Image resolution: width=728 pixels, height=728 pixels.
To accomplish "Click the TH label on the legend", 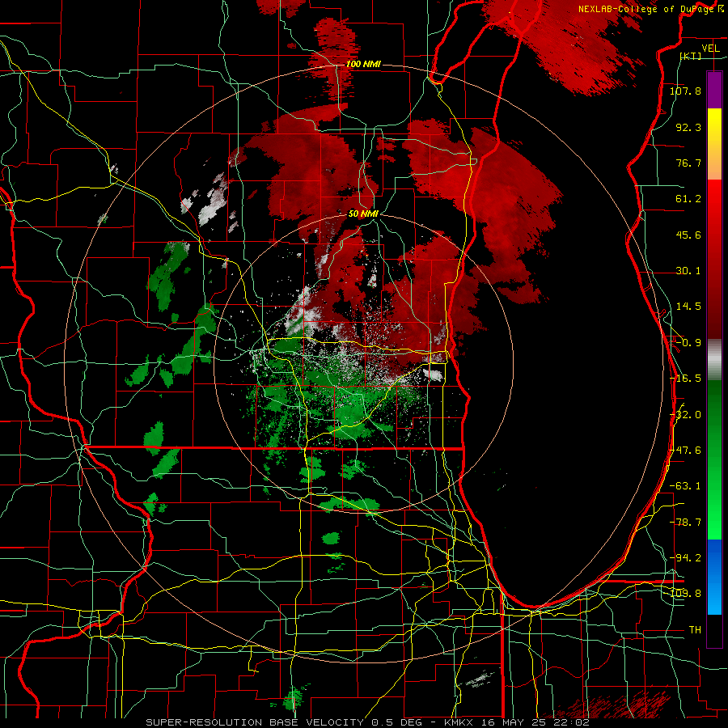I will click(695, 630).
